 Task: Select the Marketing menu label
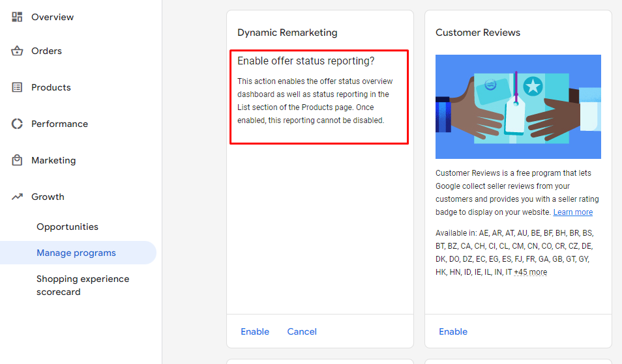point(53,160)
